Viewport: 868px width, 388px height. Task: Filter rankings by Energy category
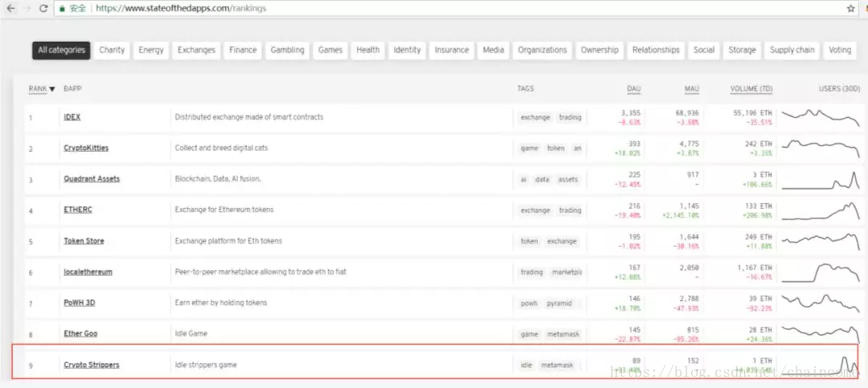coord(151,50)
